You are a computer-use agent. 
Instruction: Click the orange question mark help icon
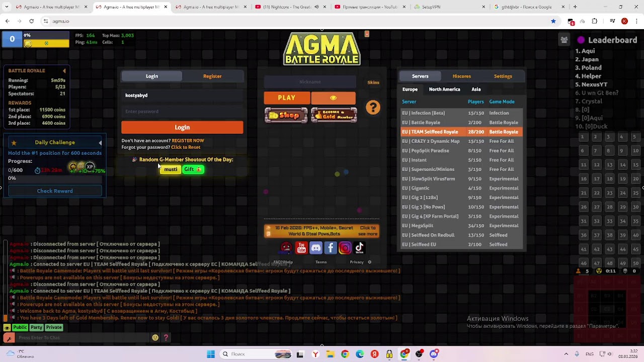[x=373, y=107]
